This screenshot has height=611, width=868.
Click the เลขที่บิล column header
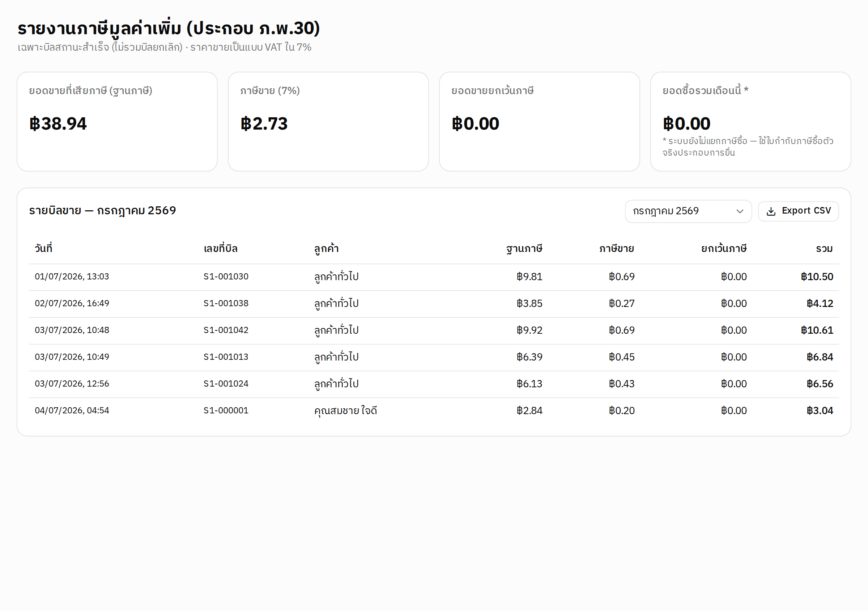click(220, 249)
